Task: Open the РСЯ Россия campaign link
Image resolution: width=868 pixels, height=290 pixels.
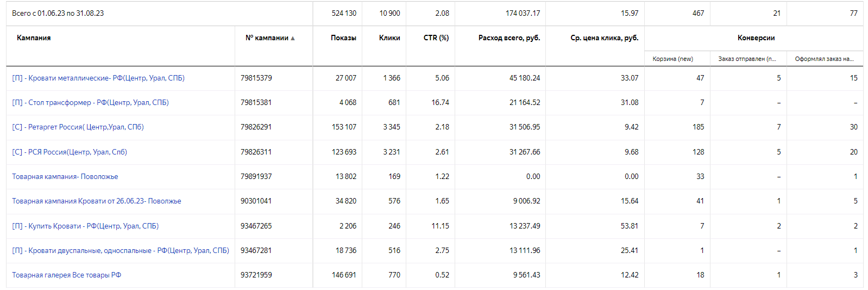Action: pos(70,152)
